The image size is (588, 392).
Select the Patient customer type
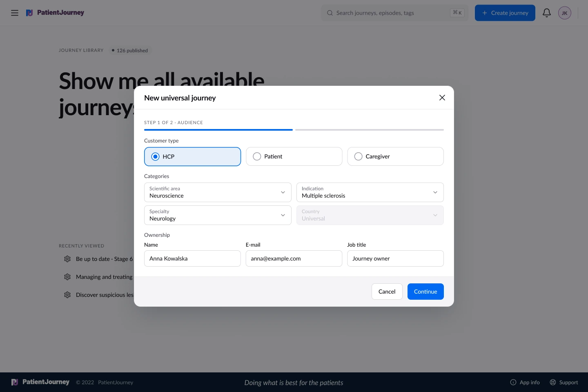click(294, 156)
